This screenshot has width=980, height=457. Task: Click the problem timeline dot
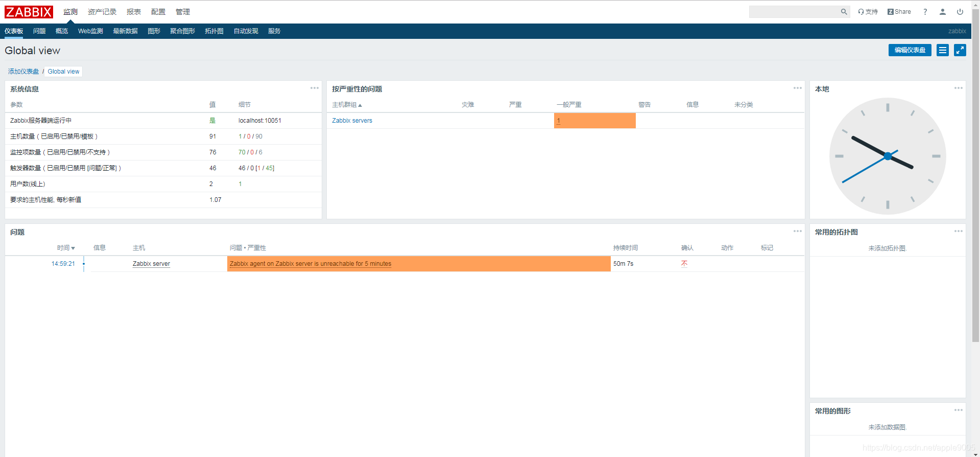84,264
